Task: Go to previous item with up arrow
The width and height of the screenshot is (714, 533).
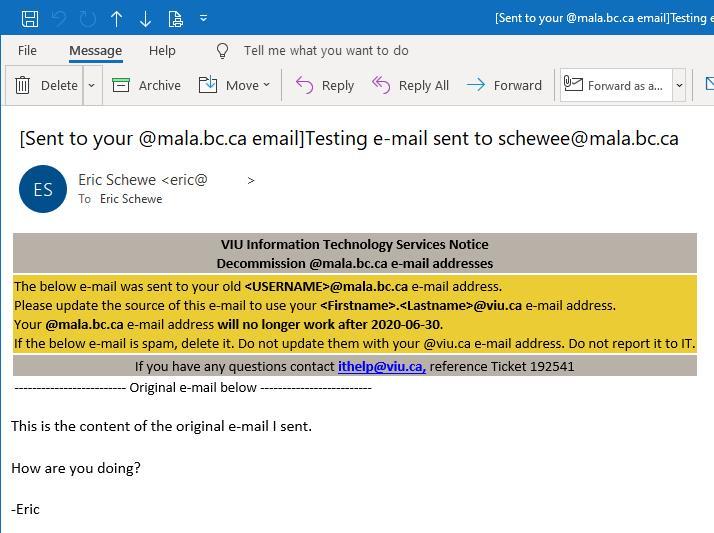Action: click(117, 19)
